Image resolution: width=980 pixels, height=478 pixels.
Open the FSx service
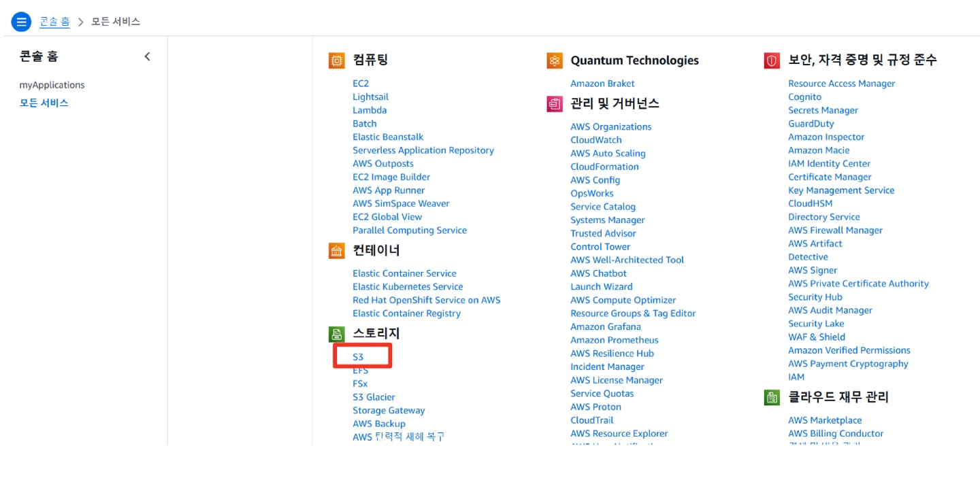pyautogui.click(x=360, y=383)
